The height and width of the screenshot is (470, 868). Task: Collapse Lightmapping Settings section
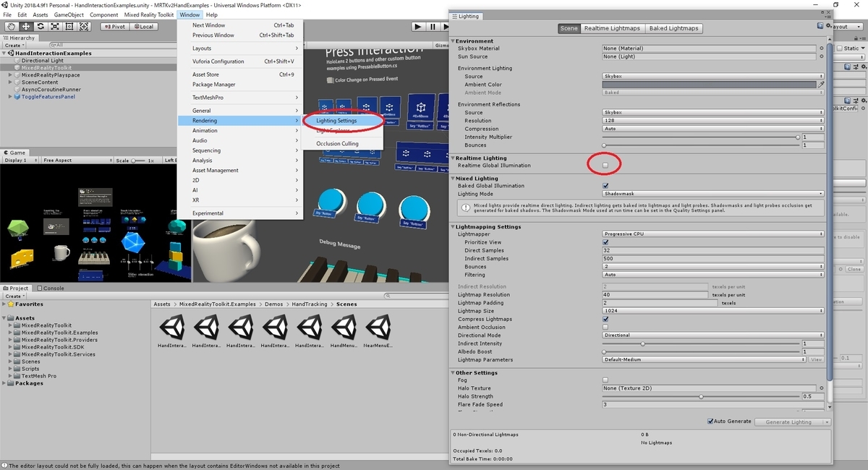(453, 226)
